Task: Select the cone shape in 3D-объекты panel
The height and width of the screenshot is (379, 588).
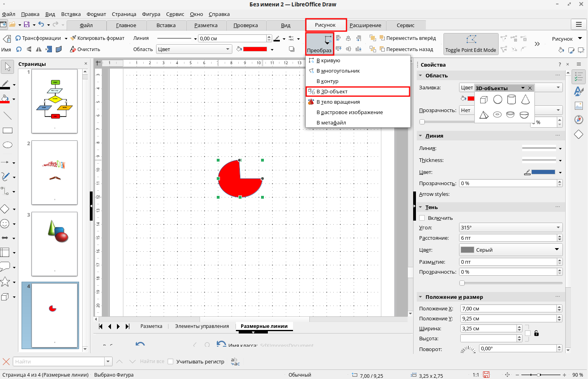Action: point(525,99)
